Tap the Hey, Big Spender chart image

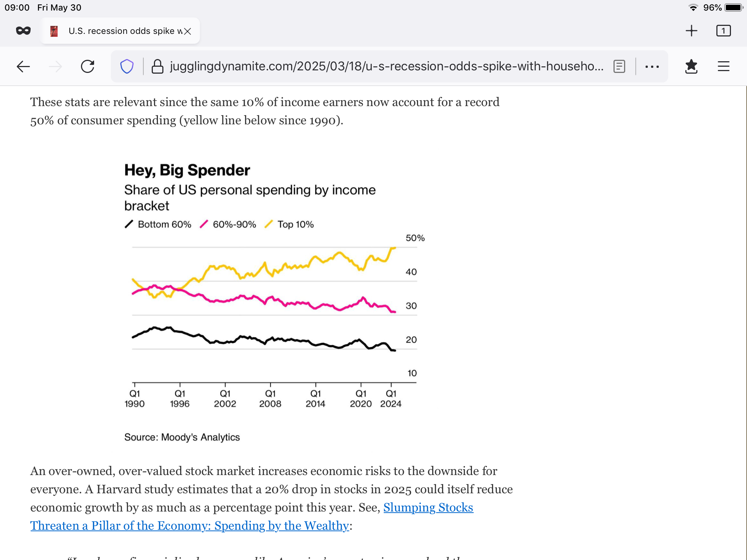coord(274,310)
